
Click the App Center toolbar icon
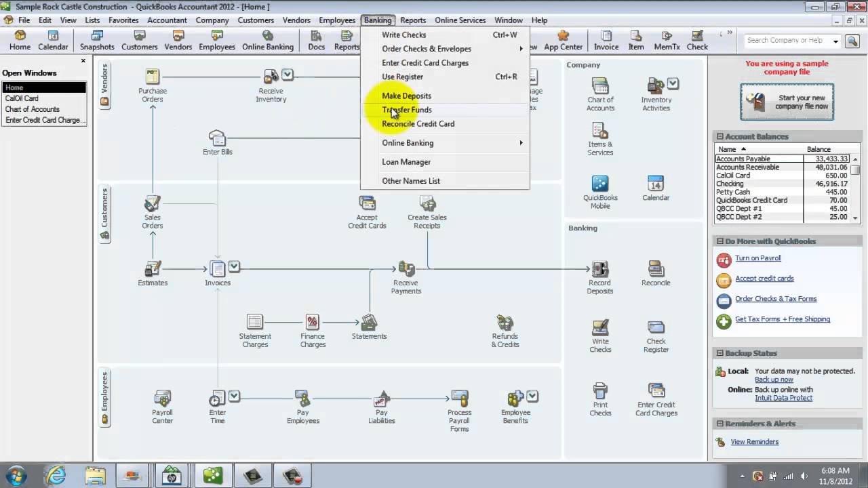click(563, 41)
